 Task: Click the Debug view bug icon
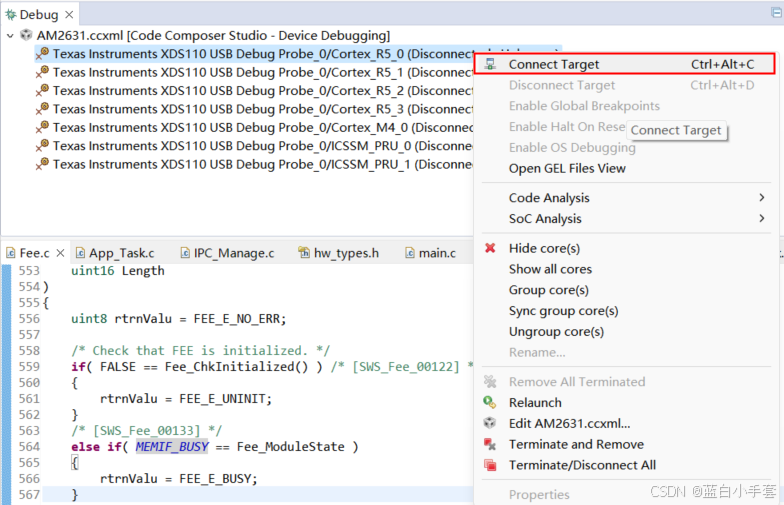(x=10, y=15)
